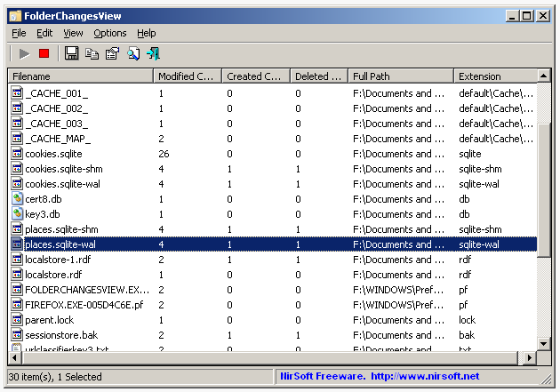Image resolution: width=560 pixels, height=392 pixels.
Task: Select the cookies.sqlite-wal row
Action: tap(273, 184)
